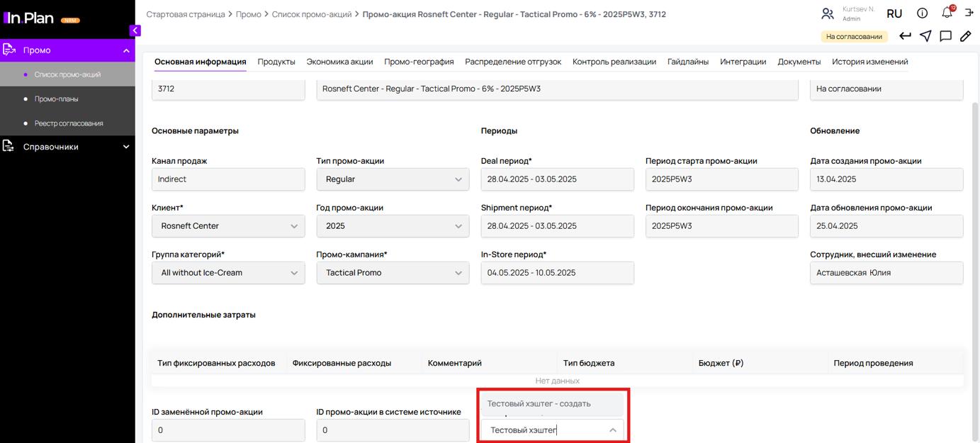
Task: Switch to the Контроль реализации tab
Action: (x=614, y=62)
